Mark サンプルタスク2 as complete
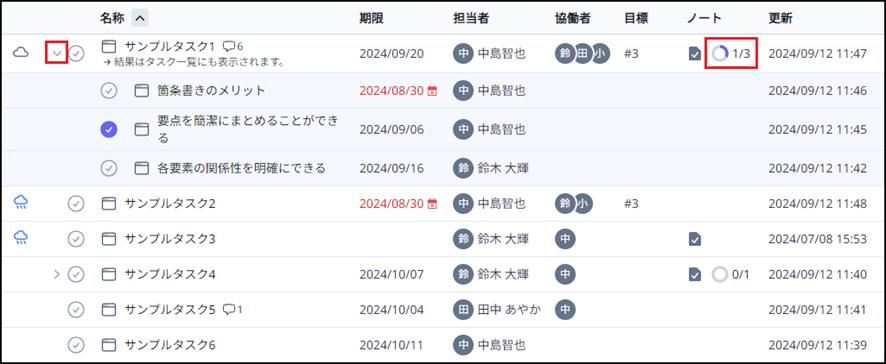Image resolution: width=886 pixels, height=364 pixels. coord(76,203)
